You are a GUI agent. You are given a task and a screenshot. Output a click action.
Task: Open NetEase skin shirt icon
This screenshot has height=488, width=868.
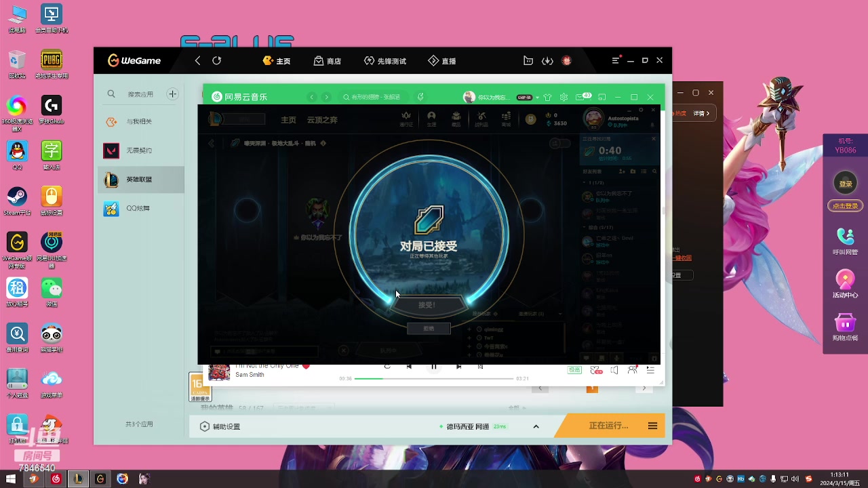[548, 97]
